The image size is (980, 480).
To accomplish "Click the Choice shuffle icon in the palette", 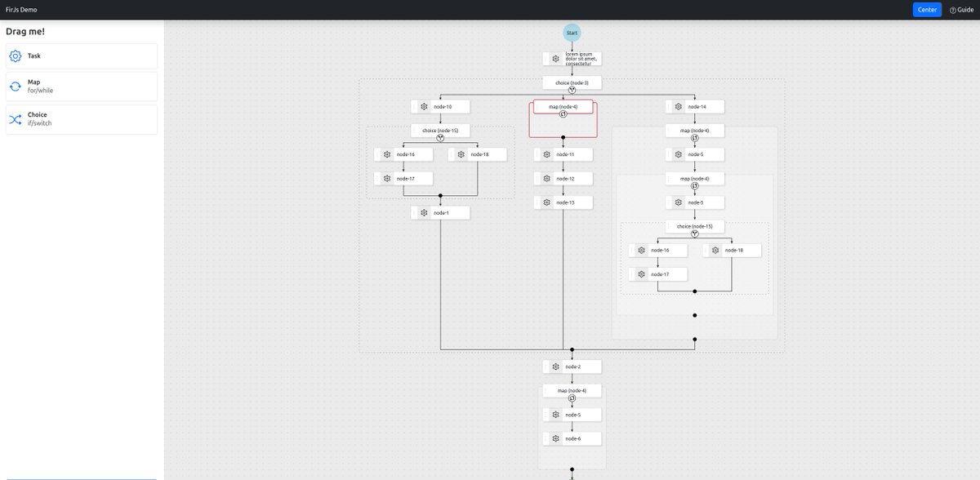I will click(15, 119).
